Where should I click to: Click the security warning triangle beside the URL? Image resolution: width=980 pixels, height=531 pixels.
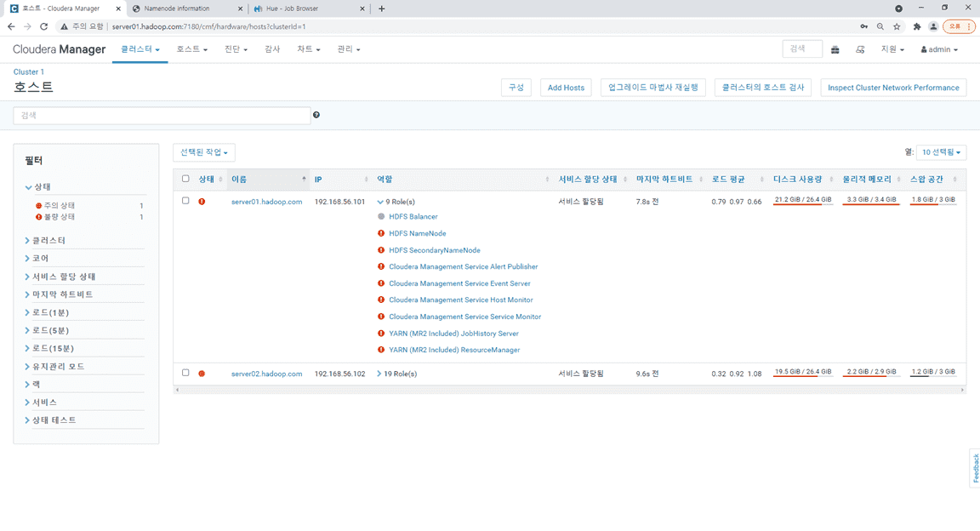(x=64, y=26)
